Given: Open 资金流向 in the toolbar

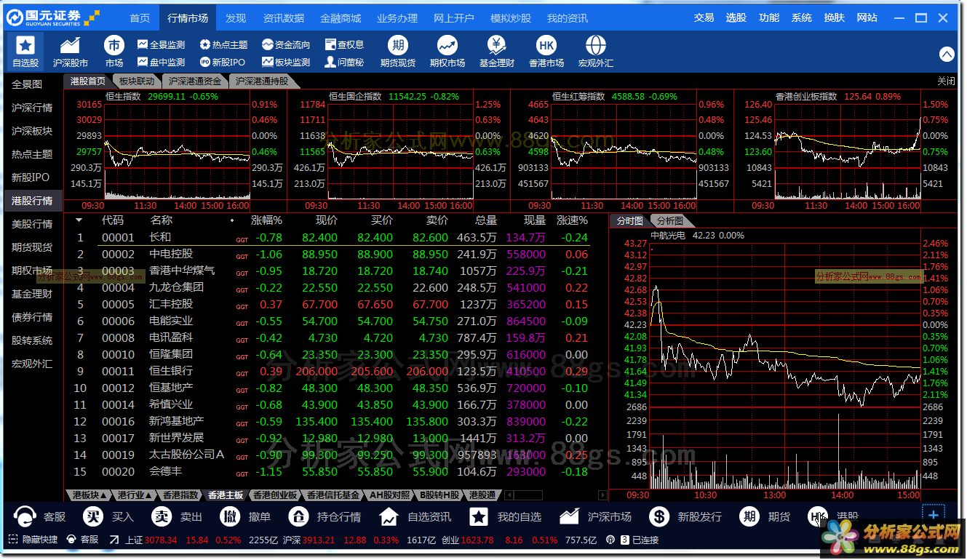Looking at the screenshot, I should tap(285, 45).
